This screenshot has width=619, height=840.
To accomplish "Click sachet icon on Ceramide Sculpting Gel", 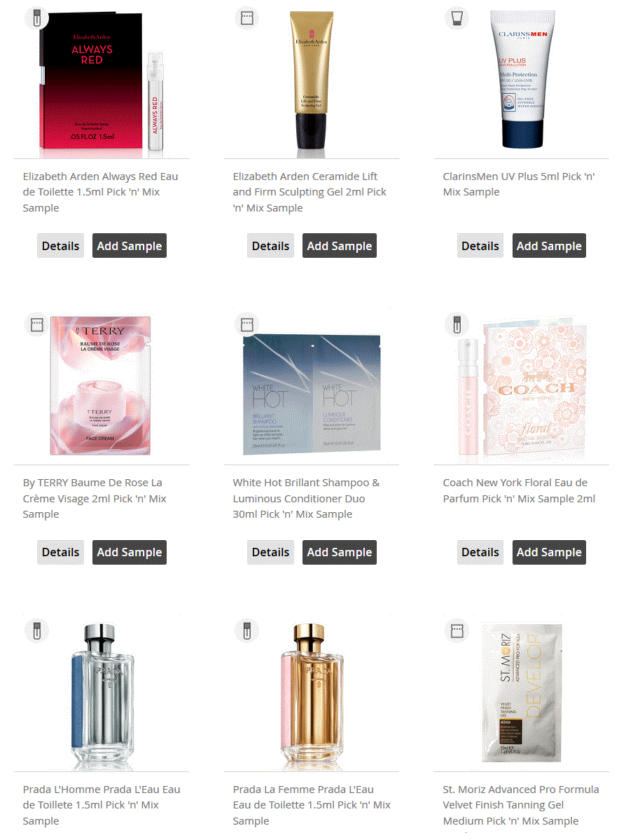I will tap(247, 18).
